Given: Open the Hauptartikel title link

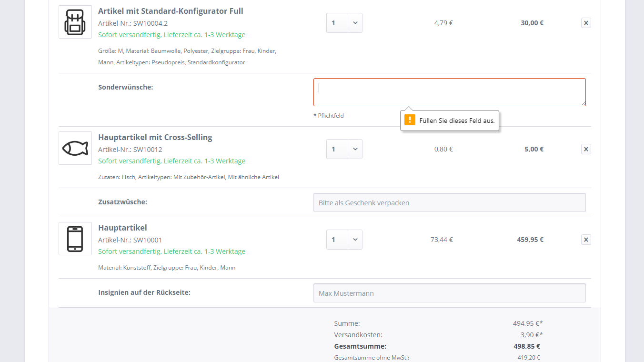Looking at the screenshot, I should [x=122, y=228].
